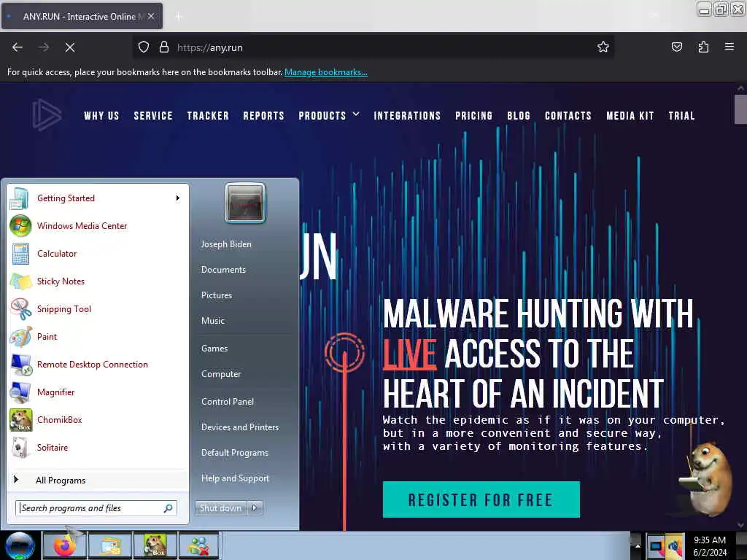Open the shield tracking protection icon
The height and width of the screenshot is (560, 747).
[x=144, y=47]
